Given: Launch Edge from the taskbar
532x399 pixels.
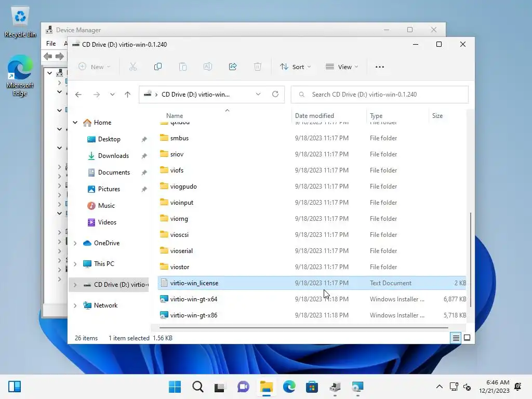Looking at the screenshot, I should 289,387.
